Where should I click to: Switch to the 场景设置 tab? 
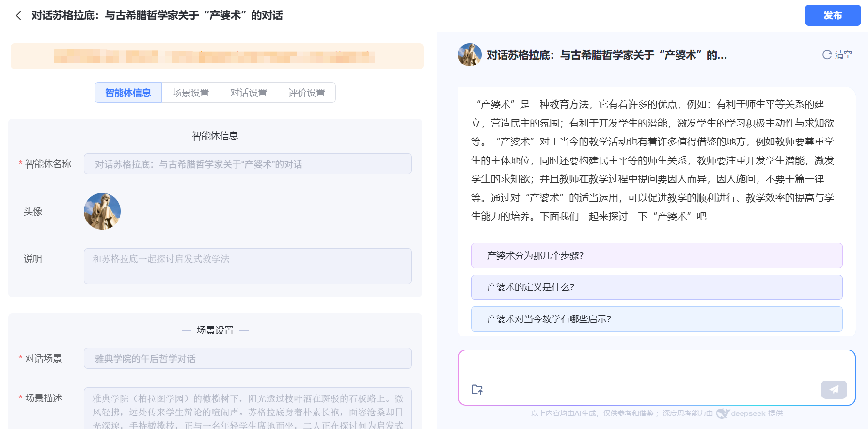click(x=190, y=93)
